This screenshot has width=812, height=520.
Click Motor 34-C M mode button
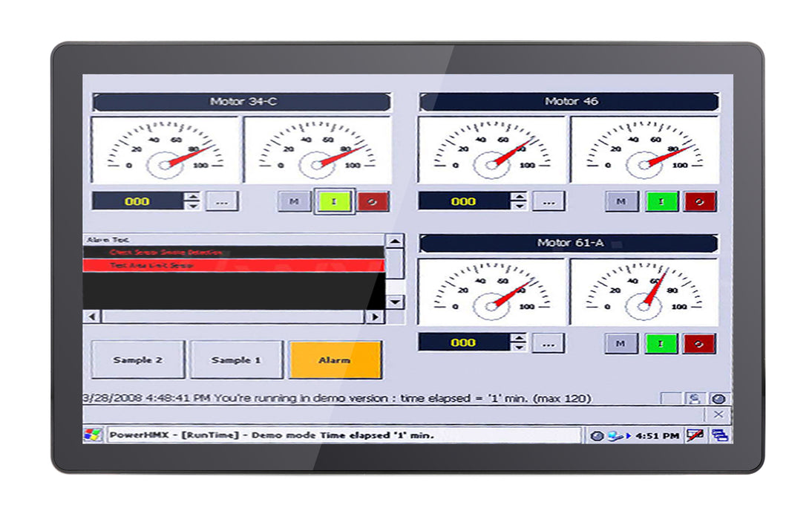[x=294, y=201]
